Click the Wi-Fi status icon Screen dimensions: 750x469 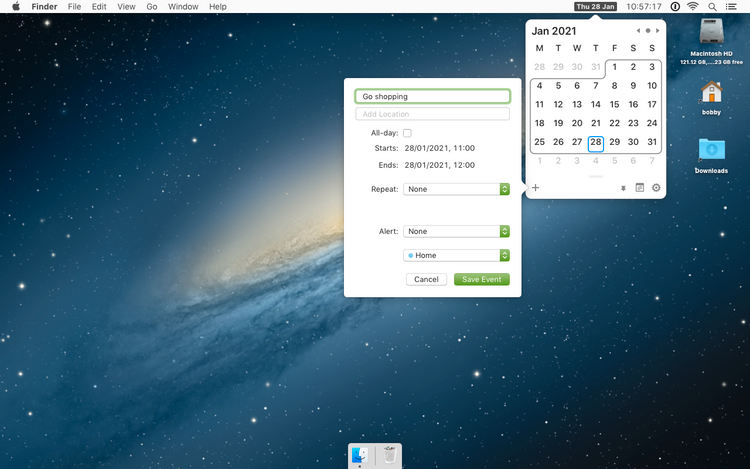(692, 7)
